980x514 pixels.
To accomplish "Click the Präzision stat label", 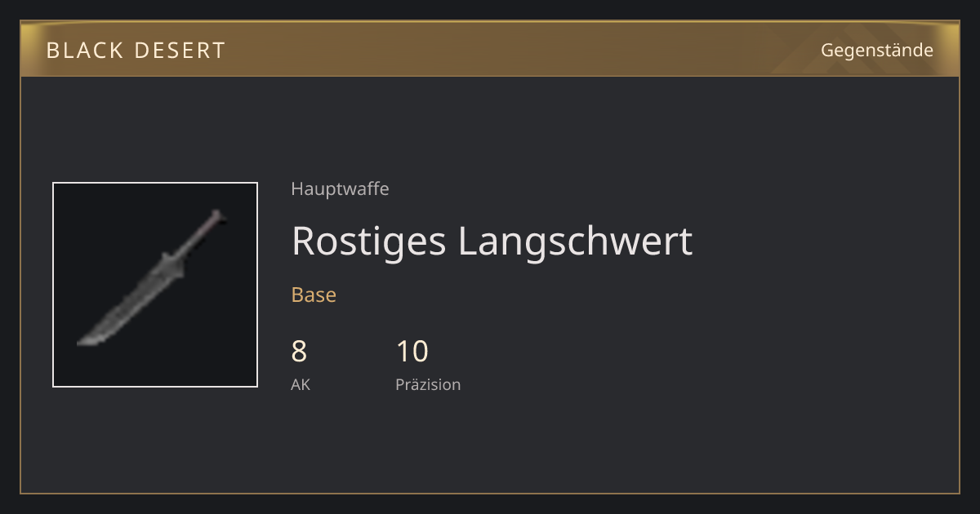I will point(428,384).
